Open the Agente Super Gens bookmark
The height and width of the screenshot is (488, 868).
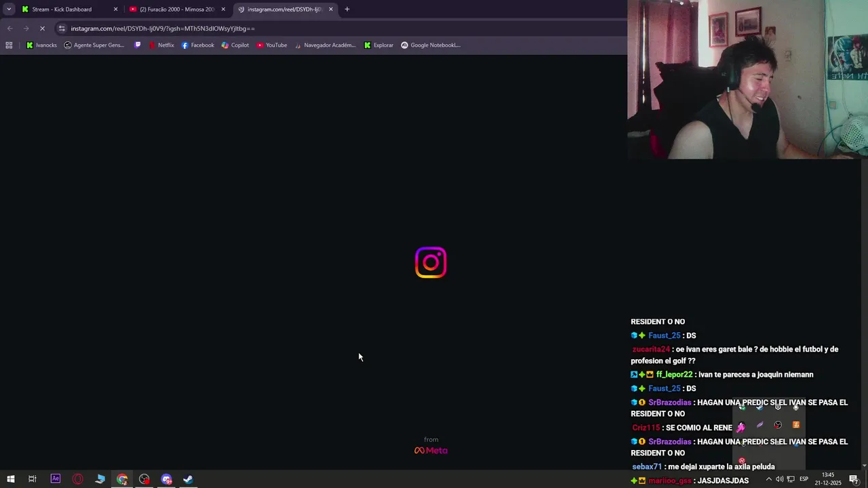[94, 45]
